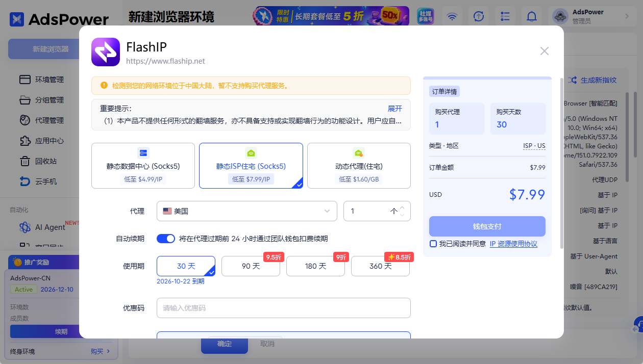Image resolution: width=643 pixels, height=364 pixels.
Task: Select the 动态代理(住宅) proxy type
Action: pyautogui.click(x=359, y=166)
